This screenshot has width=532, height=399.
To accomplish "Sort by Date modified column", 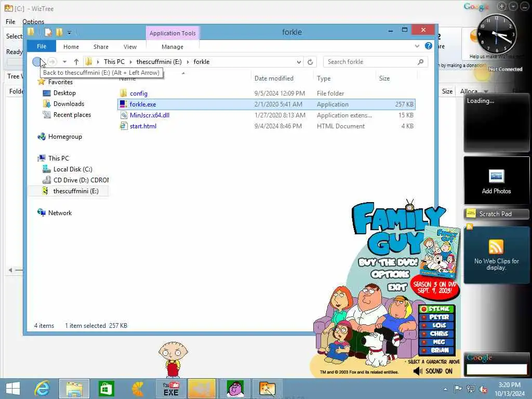I will (x=274, y=78).
